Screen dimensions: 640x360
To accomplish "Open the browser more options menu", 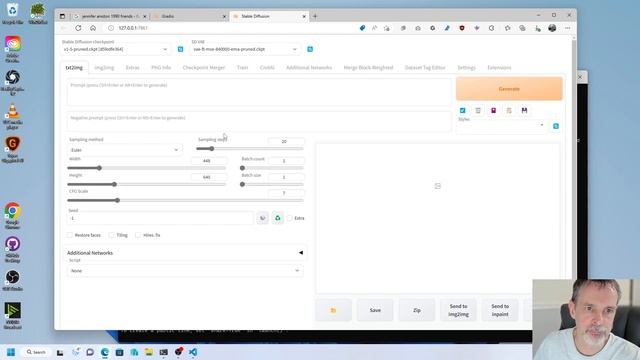I will point(568,28).
